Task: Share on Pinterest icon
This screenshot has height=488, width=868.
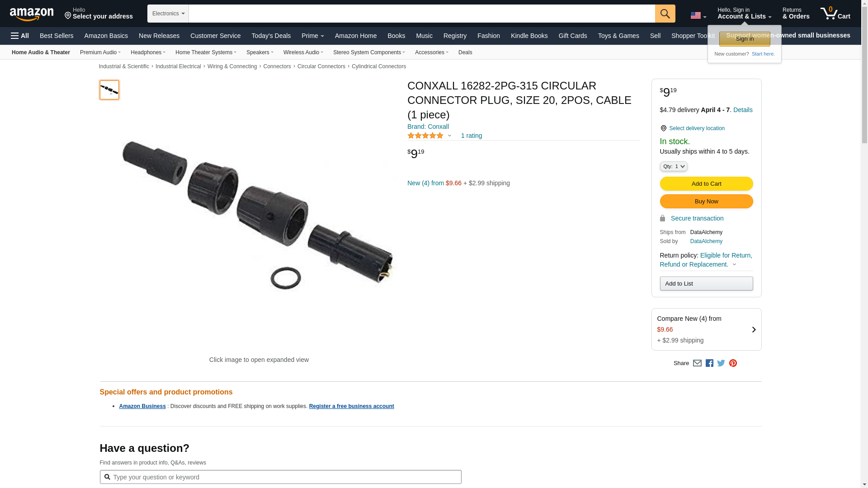Action: tap(733, 363)
